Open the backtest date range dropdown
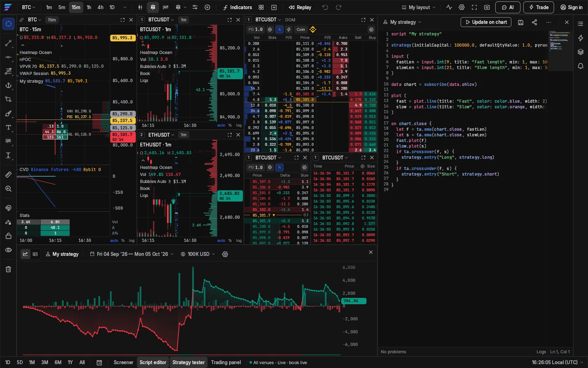Screen dimensions: 588x368 [132, 254]
